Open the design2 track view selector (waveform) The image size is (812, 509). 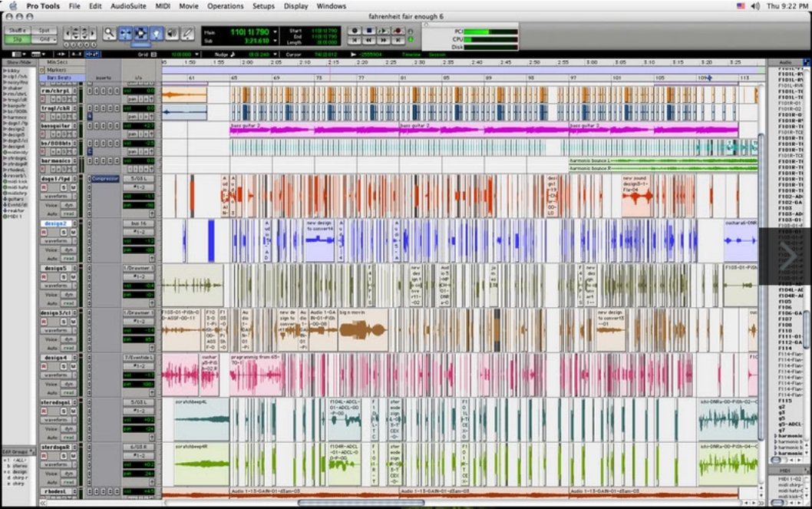click(55, 241)
